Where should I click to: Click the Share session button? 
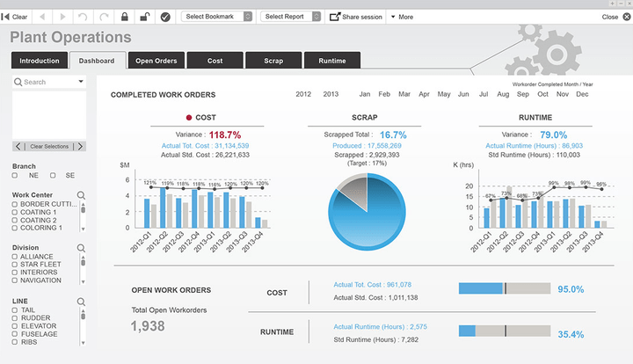(356, 17)
